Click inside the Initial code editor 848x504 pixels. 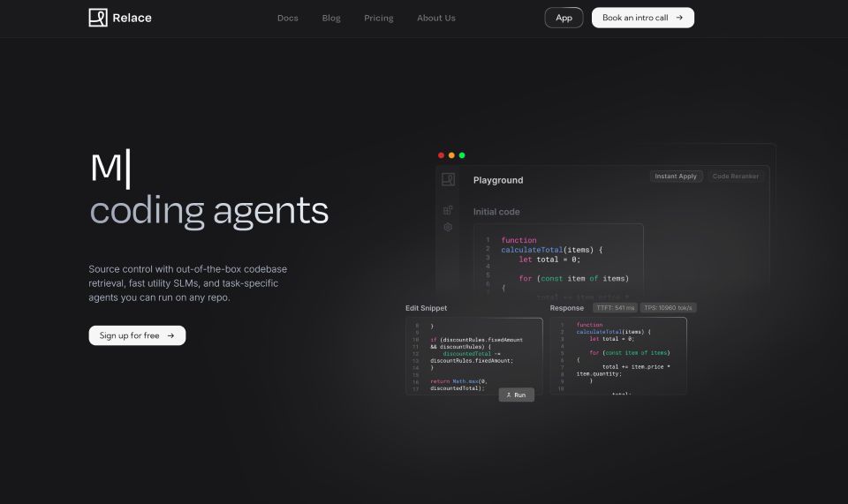click(558, 260)
